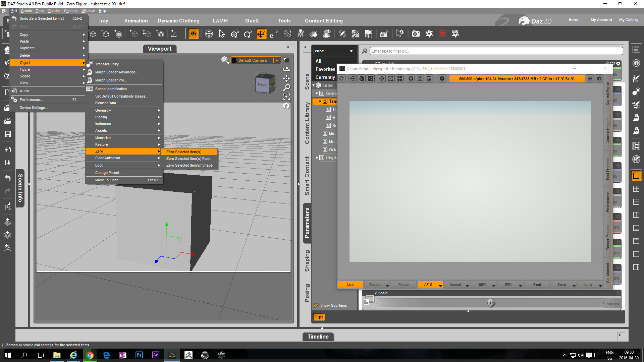644x362 pixels.
Task: Select the Rotate tool in toolbar
Action: point(248,34)
